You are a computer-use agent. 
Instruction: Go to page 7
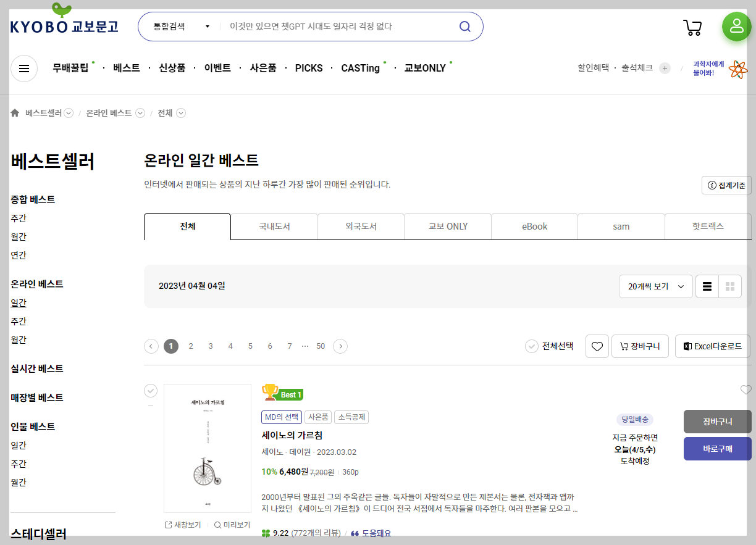290,346
